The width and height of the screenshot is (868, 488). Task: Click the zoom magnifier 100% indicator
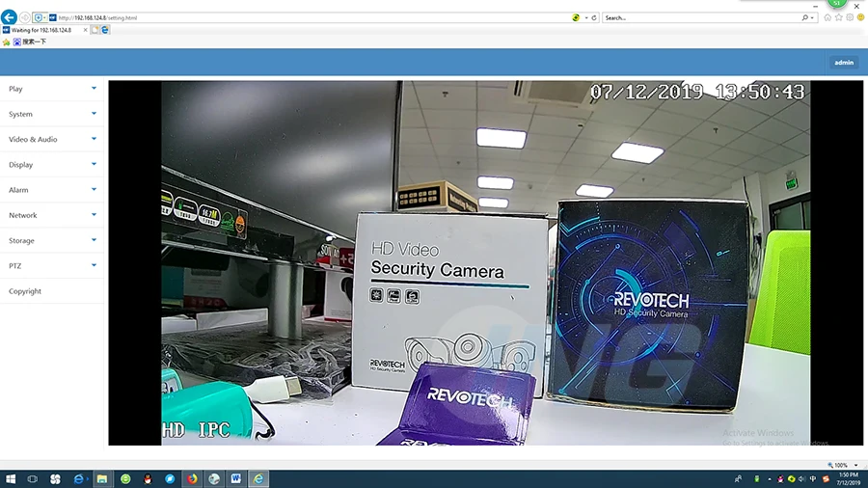tap(837, 465)
